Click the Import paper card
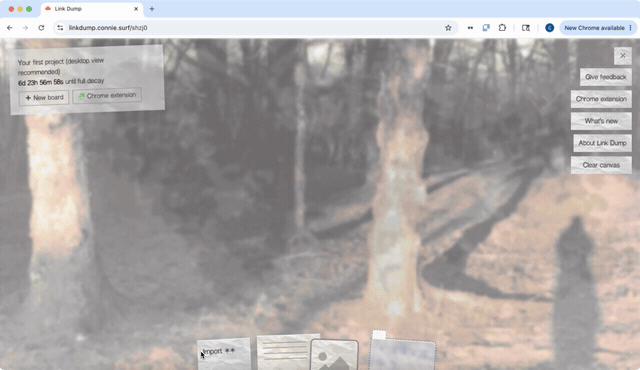The height and width of the screenshot is (370, 640). tap(224, 354)
